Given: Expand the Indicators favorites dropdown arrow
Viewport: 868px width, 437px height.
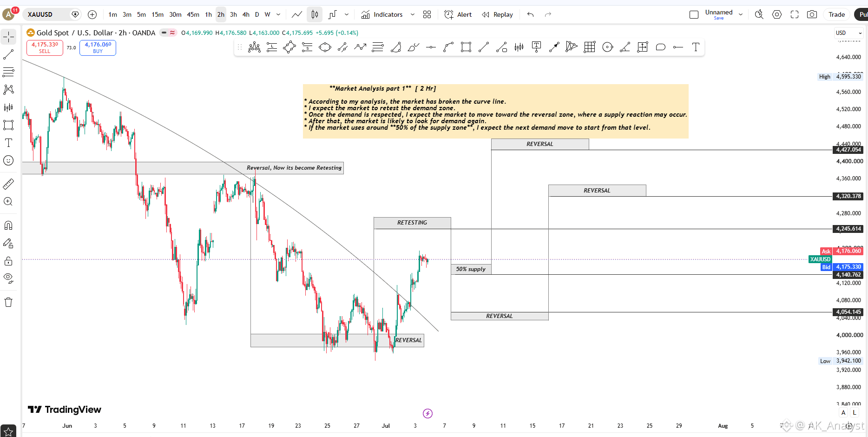Looking at the screenshot, I should (x=412, y=14).
